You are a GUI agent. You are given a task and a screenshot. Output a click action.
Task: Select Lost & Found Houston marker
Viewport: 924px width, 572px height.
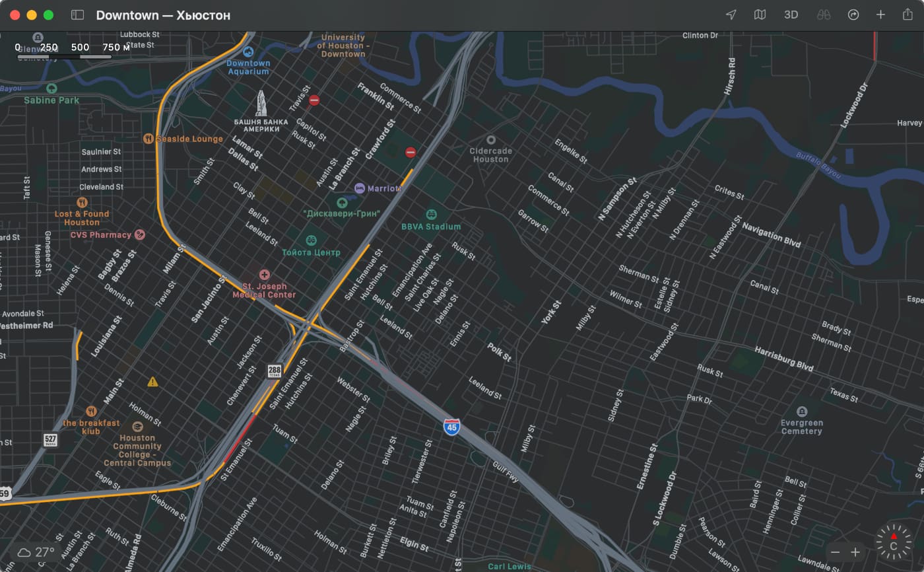[82, 202]
